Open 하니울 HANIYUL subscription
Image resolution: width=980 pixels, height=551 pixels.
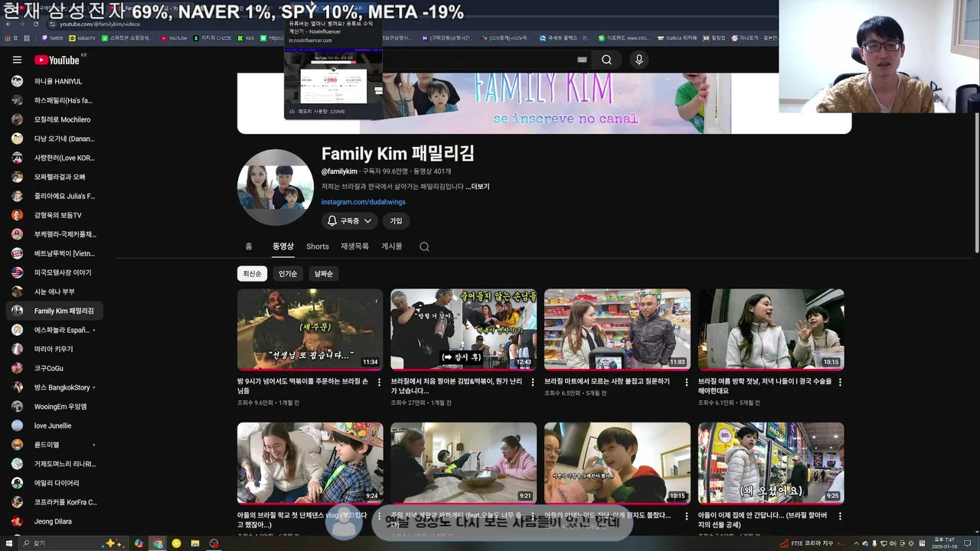54,81
